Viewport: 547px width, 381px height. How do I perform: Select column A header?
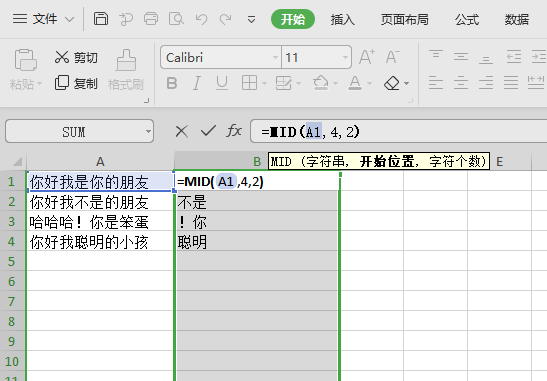point(100,162)
